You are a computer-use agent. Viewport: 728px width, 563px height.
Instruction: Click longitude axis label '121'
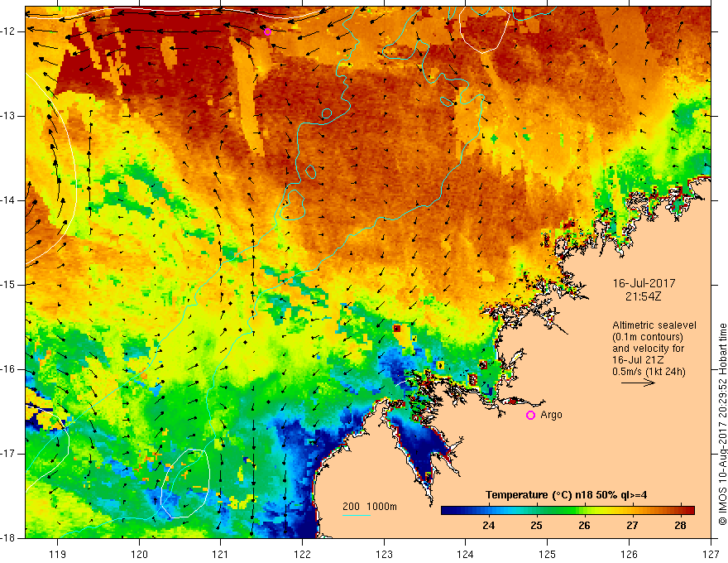point(221,554)
